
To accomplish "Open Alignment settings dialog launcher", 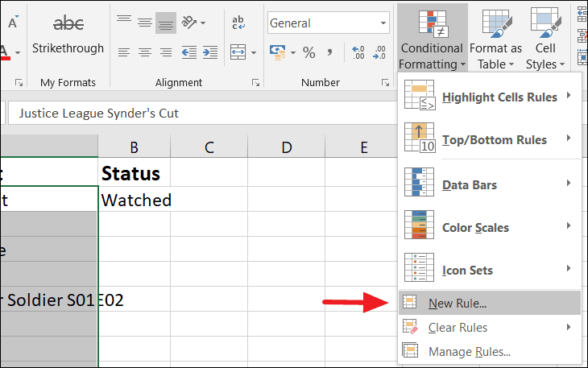I will pyautogui.click(x=256, y=82).
